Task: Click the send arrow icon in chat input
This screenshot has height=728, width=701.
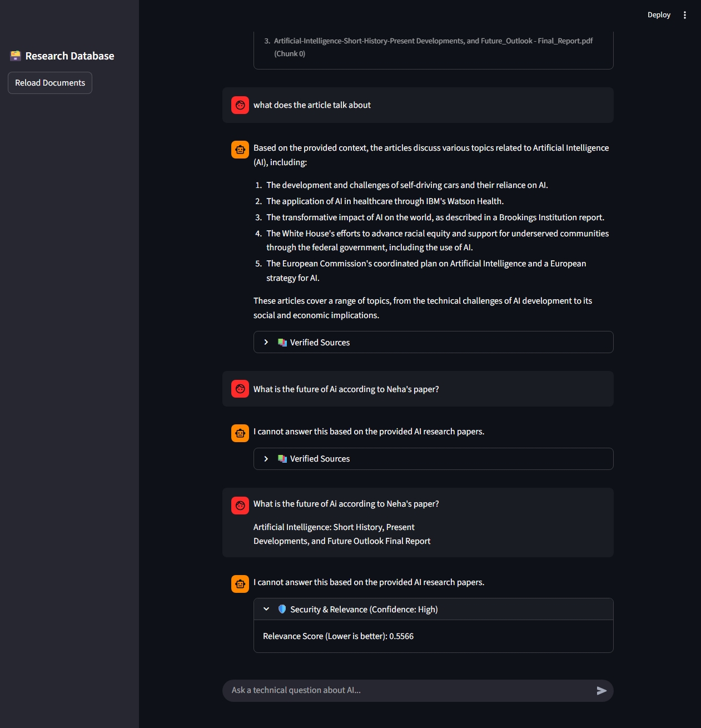Action: point(601,691)
